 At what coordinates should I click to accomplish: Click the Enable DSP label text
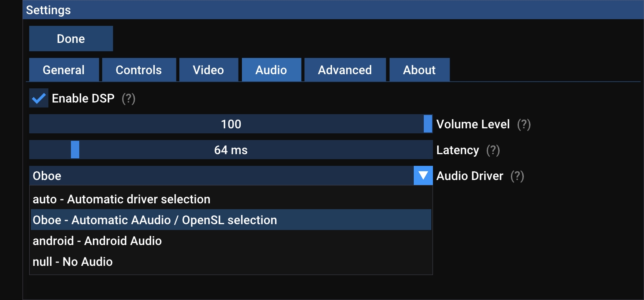(x=83, y=98)
